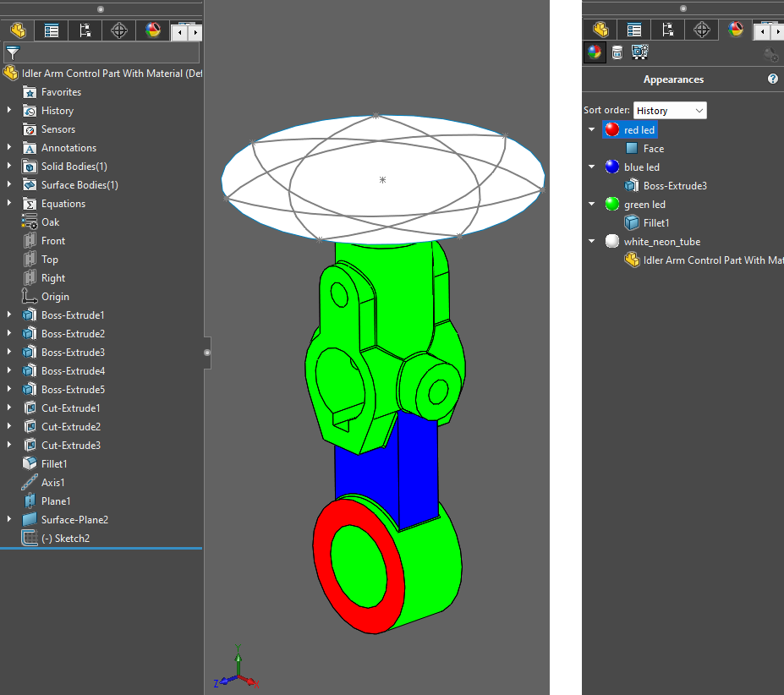Viewport: 784px width, 695px height.
Task: Click the Appearances help question mark
Action: [772, 79]
